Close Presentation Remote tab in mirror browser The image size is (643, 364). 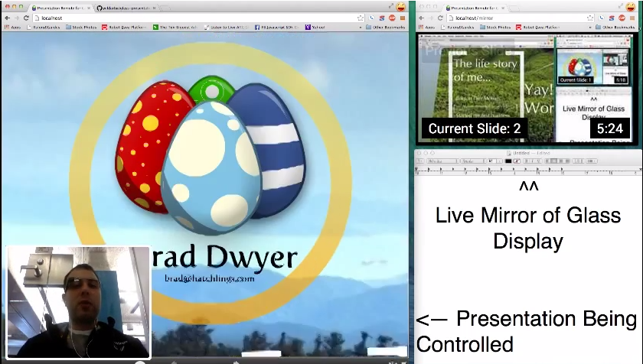(x=503, y=8)
